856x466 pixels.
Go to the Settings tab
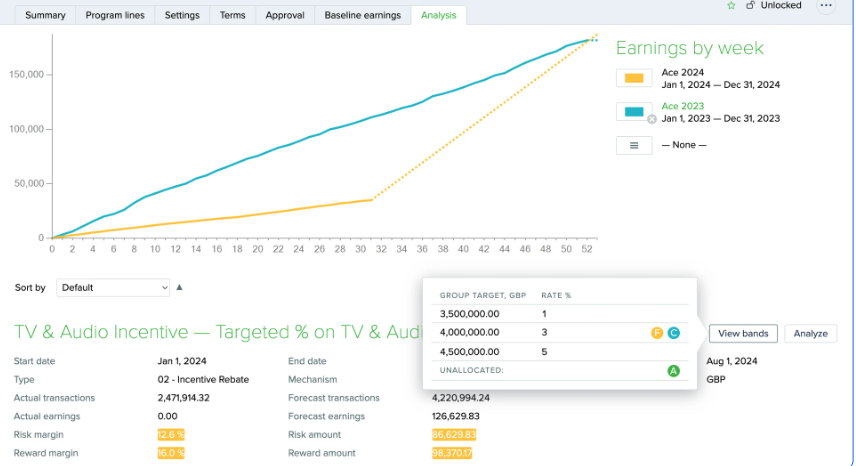[182, 15]
